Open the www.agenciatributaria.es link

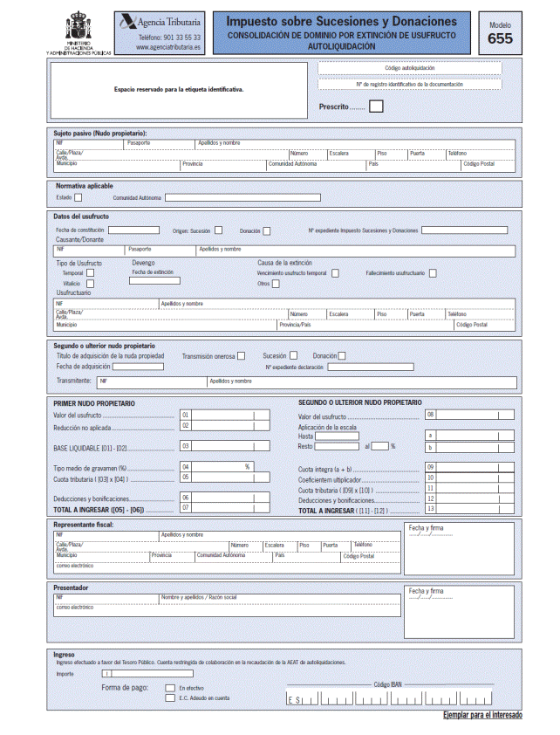(168, 48)
